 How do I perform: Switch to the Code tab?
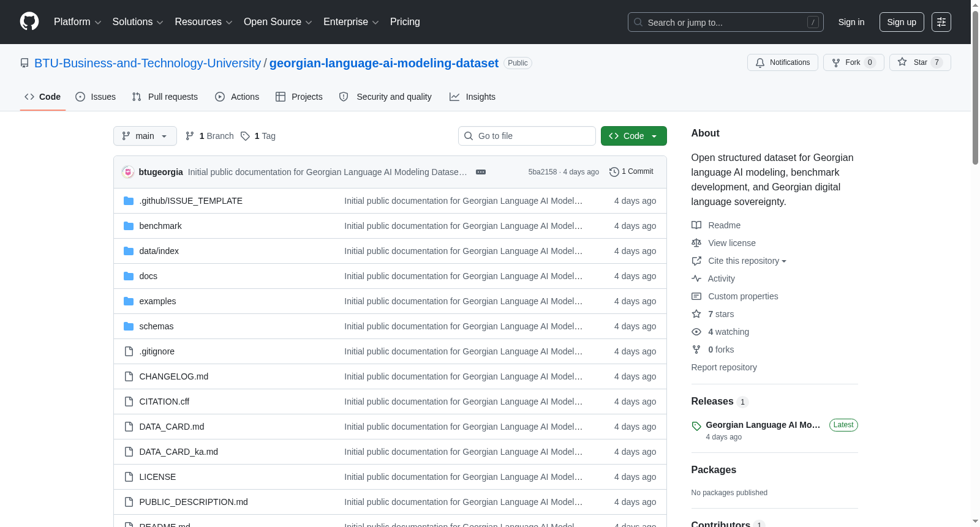click(43, 97)
